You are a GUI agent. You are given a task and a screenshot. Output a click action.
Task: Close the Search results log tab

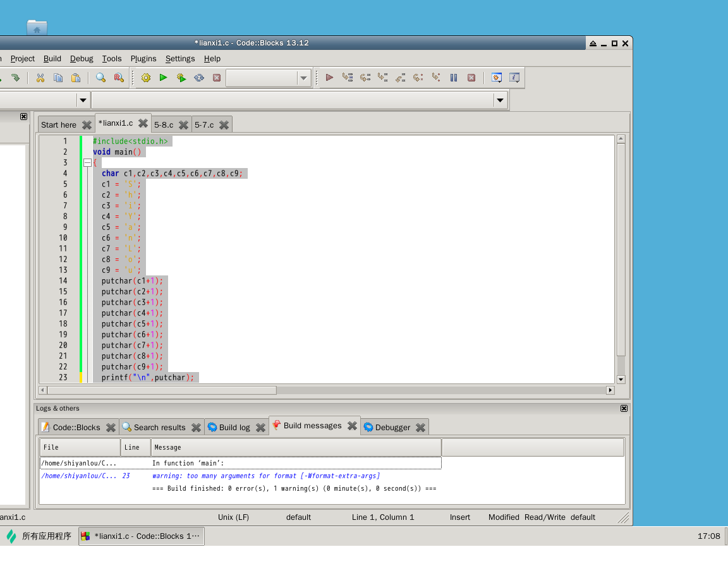pyautogui.click(x=196, y=427)
